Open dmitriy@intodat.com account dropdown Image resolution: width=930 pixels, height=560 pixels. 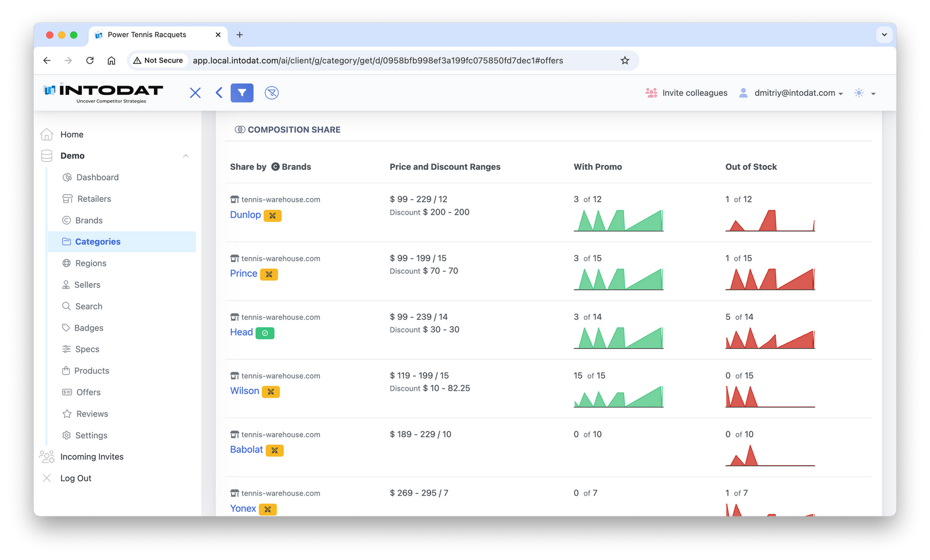[791, 93]
